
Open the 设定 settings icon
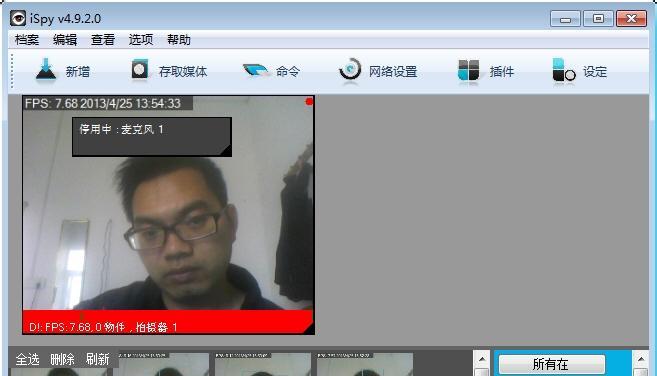[x=563, y=70]
